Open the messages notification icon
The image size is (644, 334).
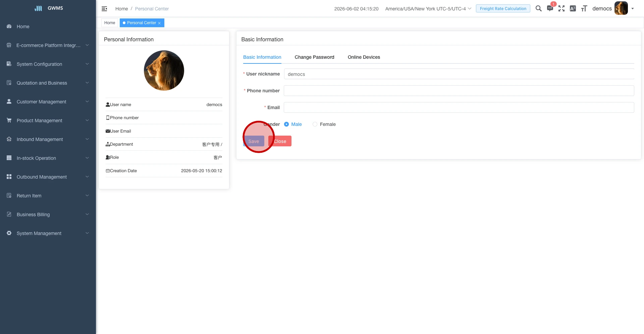click(x=550, y=8)
